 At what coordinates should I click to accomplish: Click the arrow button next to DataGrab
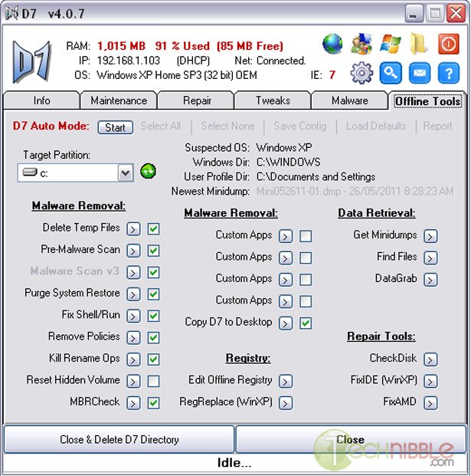(x=430, y=280)
